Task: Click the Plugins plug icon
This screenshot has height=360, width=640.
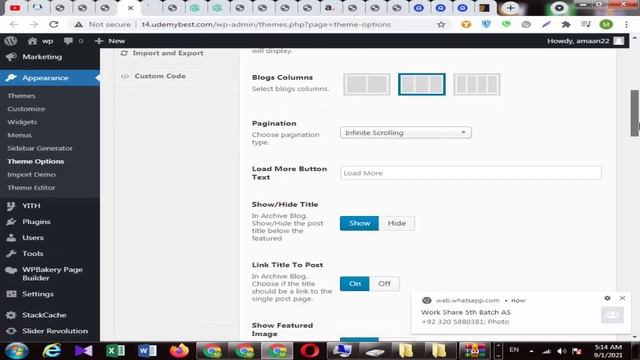Action: click(11, 222)
